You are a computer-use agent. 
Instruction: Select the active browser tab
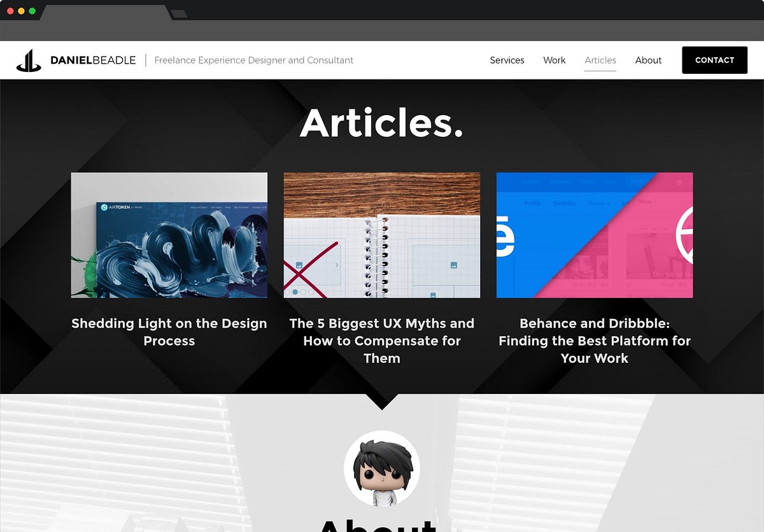pyautogui.click(x=106, y=13)
